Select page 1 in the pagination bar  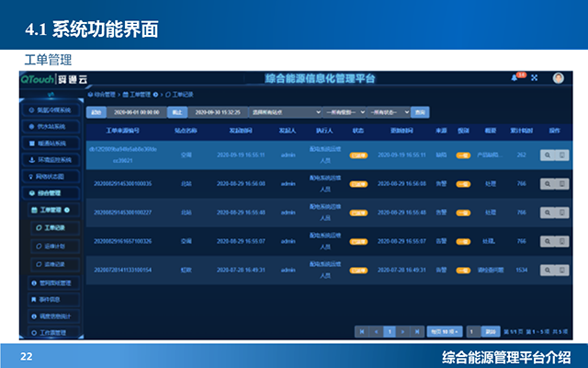(x=390, y=331)
